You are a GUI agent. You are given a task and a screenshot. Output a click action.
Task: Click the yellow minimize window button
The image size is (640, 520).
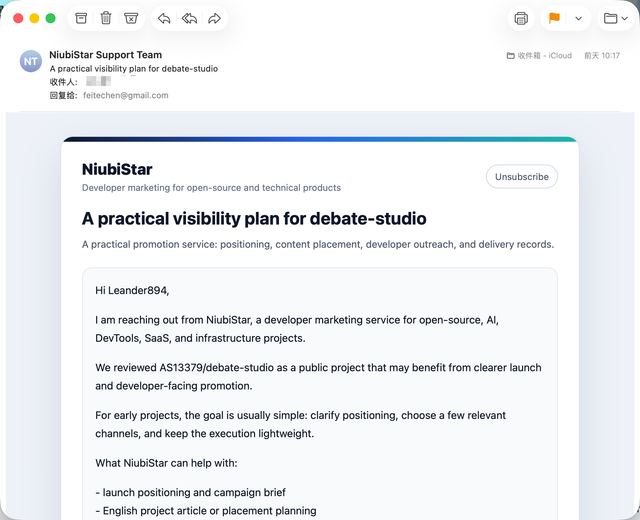(x=34, y=18)
